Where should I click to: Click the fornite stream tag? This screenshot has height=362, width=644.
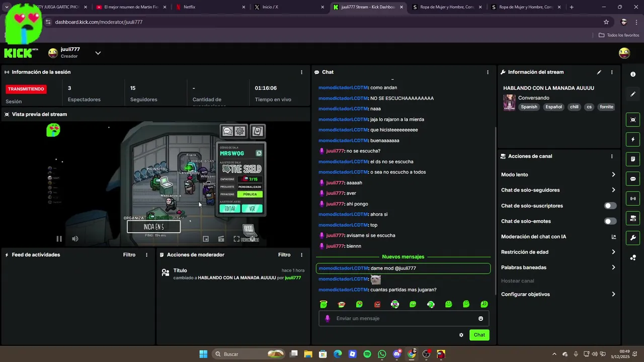click(x=606, y=107)
